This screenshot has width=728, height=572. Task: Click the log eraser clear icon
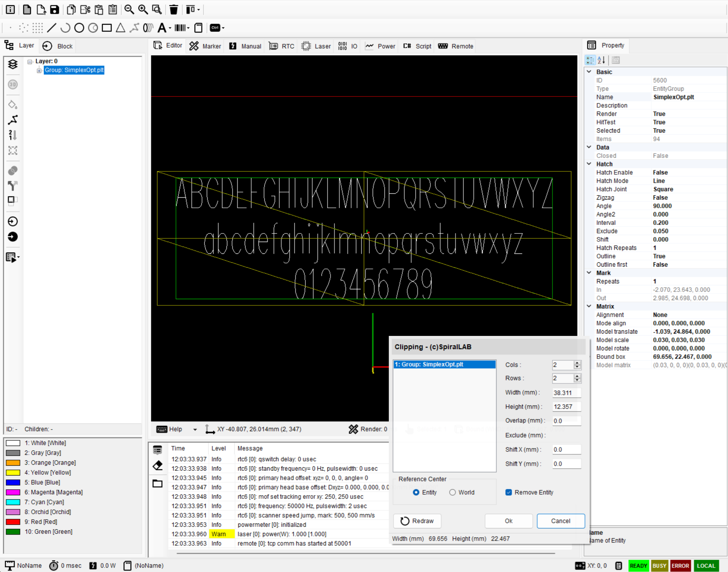(x=157, y=466)
